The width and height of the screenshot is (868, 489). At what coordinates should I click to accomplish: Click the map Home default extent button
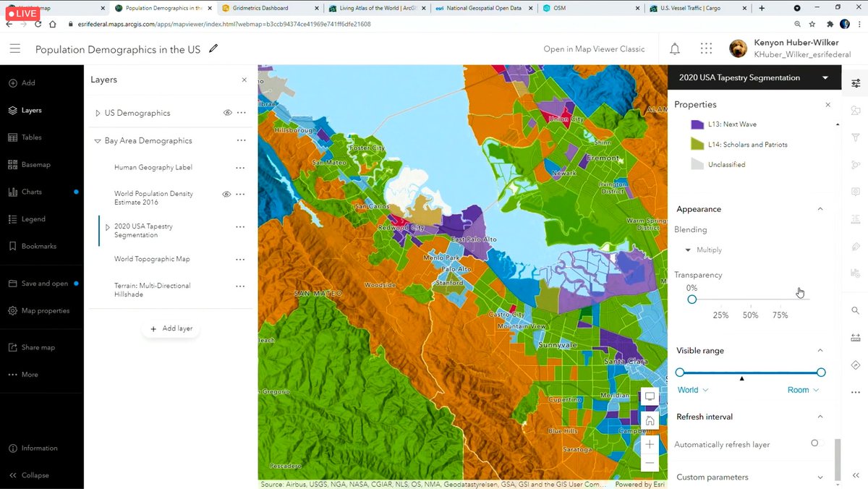coord(650,420)
